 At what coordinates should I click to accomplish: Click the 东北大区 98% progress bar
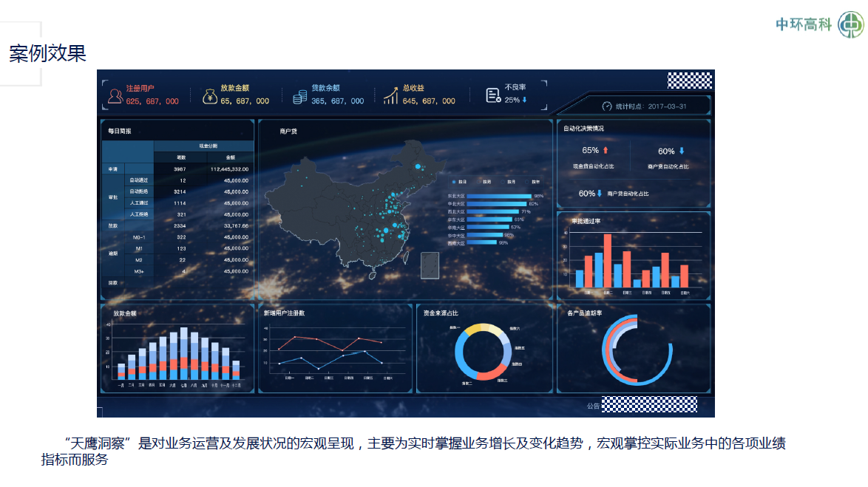click(499, 196)
